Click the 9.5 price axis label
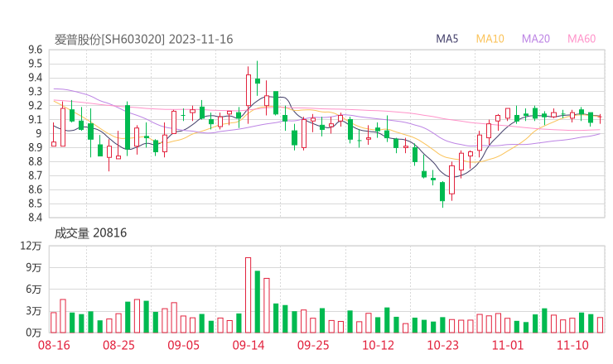The height and width of the screenshot is (364, 613). tap(35, 64)
